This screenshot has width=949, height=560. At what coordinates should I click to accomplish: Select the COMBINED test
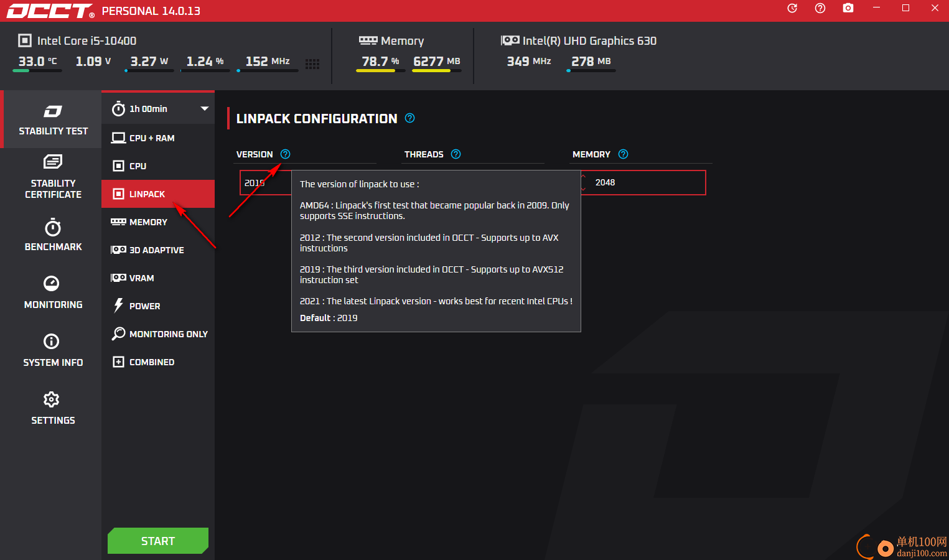tap(158, 362)
